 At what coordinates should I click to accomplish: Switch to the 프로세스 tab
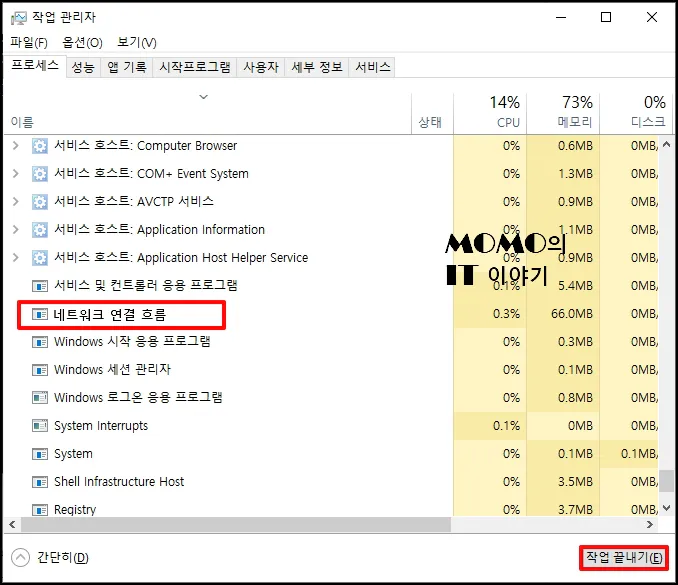pos(35,66)
